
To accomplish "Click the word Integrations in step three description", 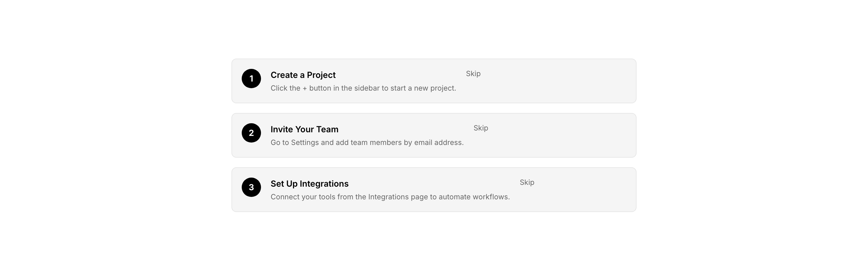I will [388, 197].
